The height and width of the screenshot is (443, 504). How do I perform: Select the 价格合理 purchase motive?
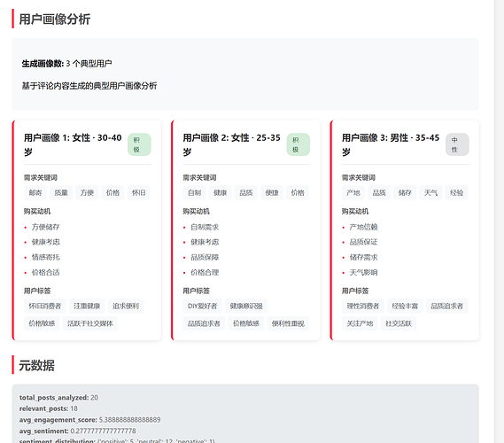coord(205,273)
